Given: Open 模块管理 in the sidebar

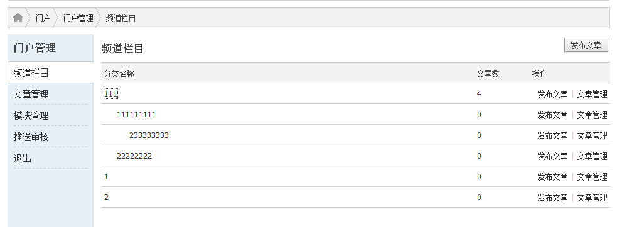Looking at the screenshot, I should click(31, 115).
